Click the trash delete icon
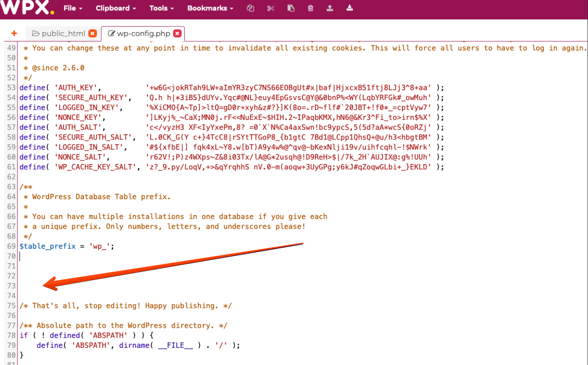This screenshot has height=365, width=588. tap(311, 8)
